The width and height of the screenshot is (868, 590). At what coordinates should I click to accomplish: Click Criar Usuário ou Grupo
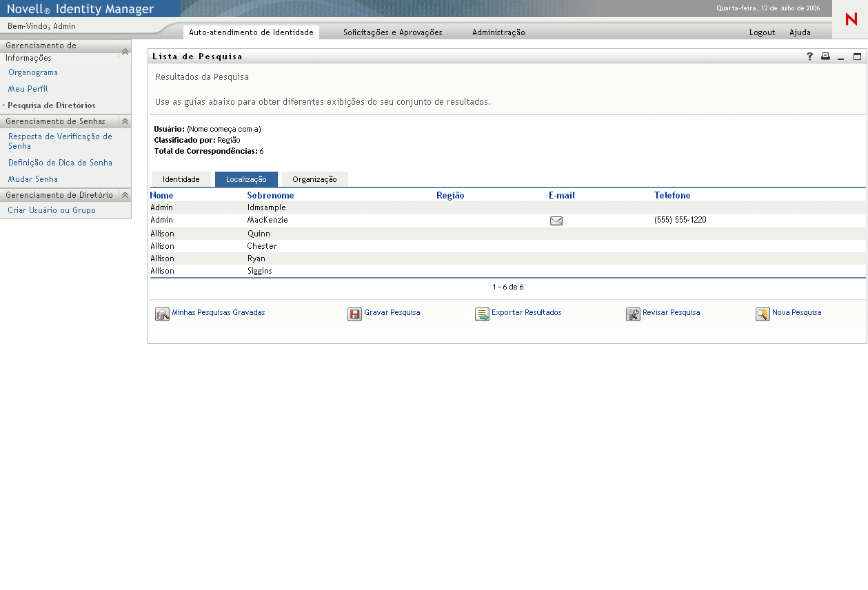[52, 210]
